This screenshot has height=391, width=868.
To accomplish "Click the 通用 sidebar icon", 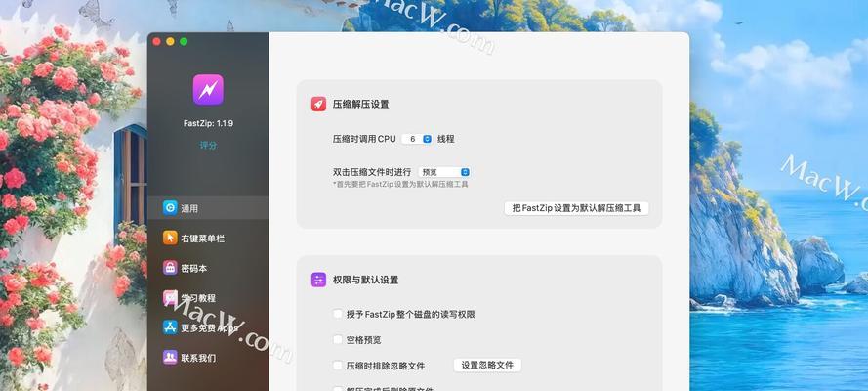I will click(170, 207).
